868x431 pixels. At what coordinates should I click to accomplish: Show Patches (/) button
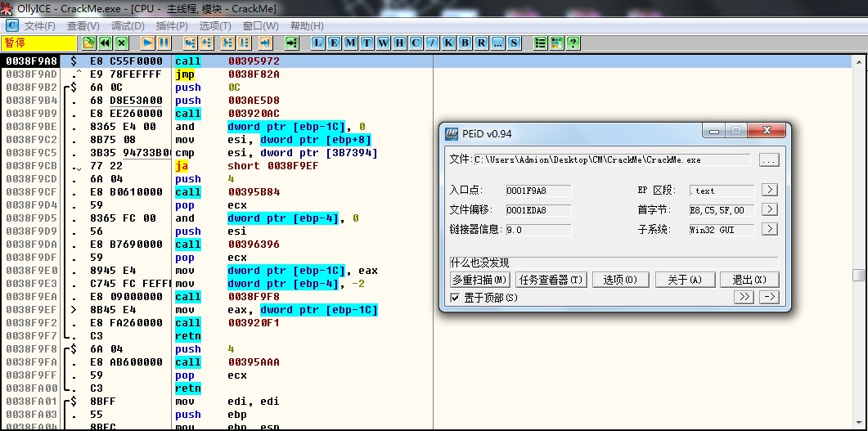432,43
